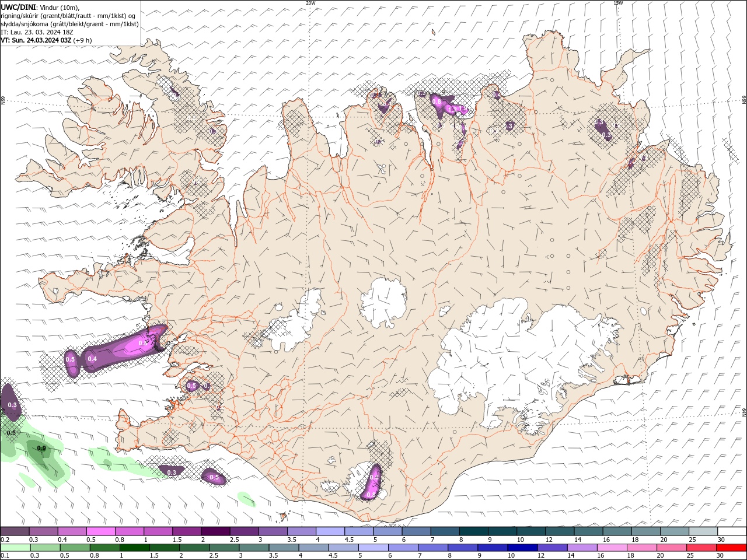The image size is (747, 560).
Task: Click the bright pink 0.5 swatch in upper legend
Action: click(100, 531)
